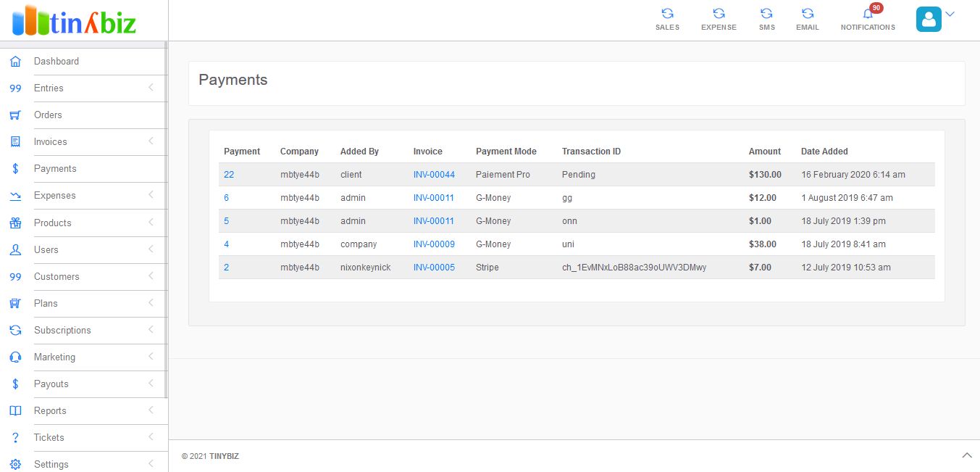Open payment number 6
Viewport: 980px width, 472px height.
point(226,198)
